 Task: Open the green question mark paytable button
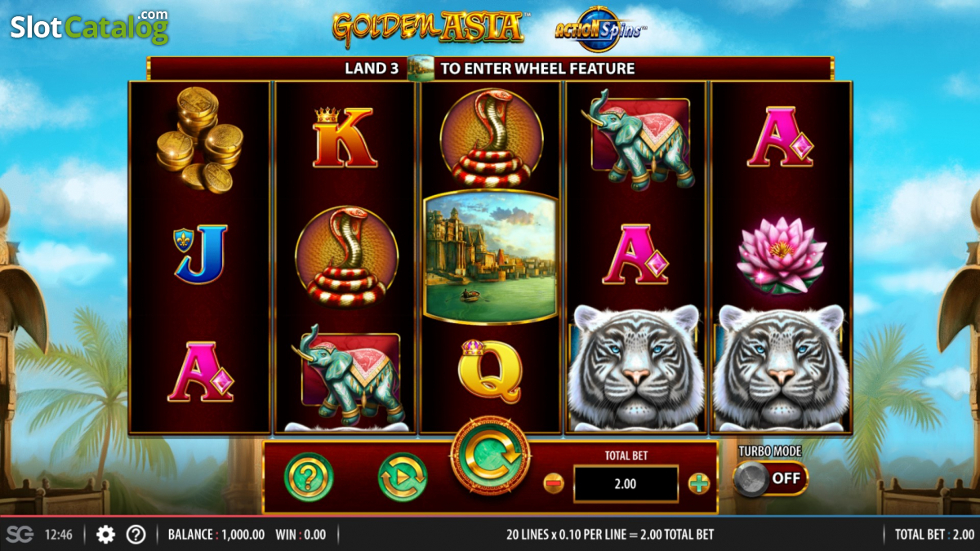tap(309, 477)
